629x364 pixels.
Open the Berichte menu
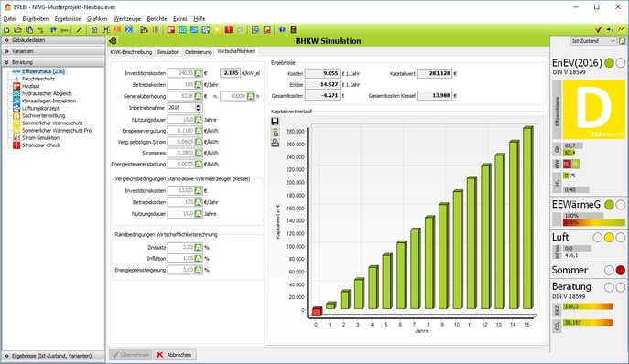coord(157,19)
